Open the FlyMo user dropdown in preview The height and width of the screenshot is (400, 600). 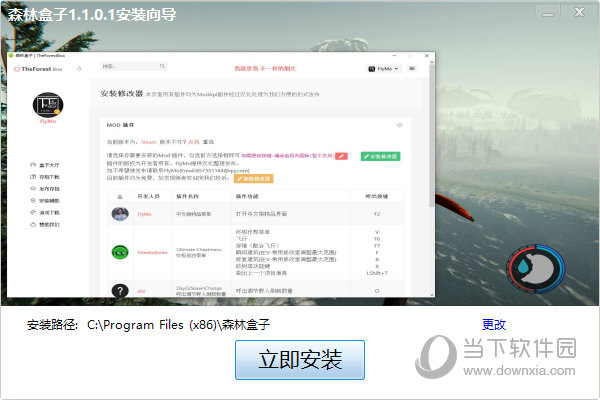[x=383, y=69]
